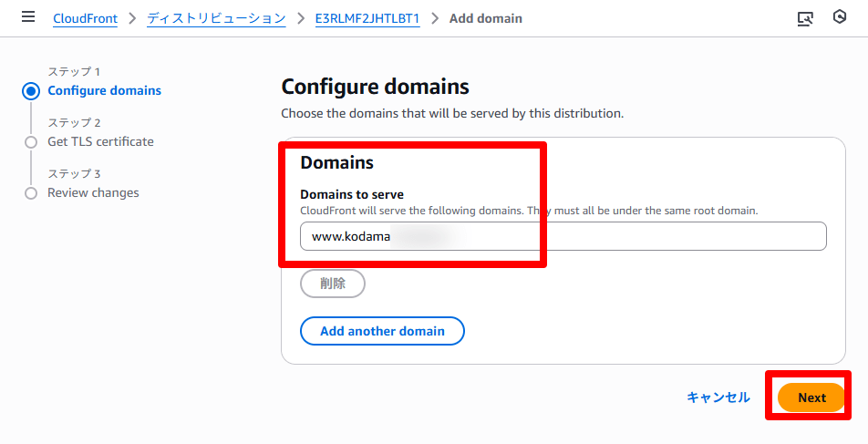Open the hamburger navigation menu
Image resolution: width=868 pixels, height=444 pixels.
tap(28, 17)
